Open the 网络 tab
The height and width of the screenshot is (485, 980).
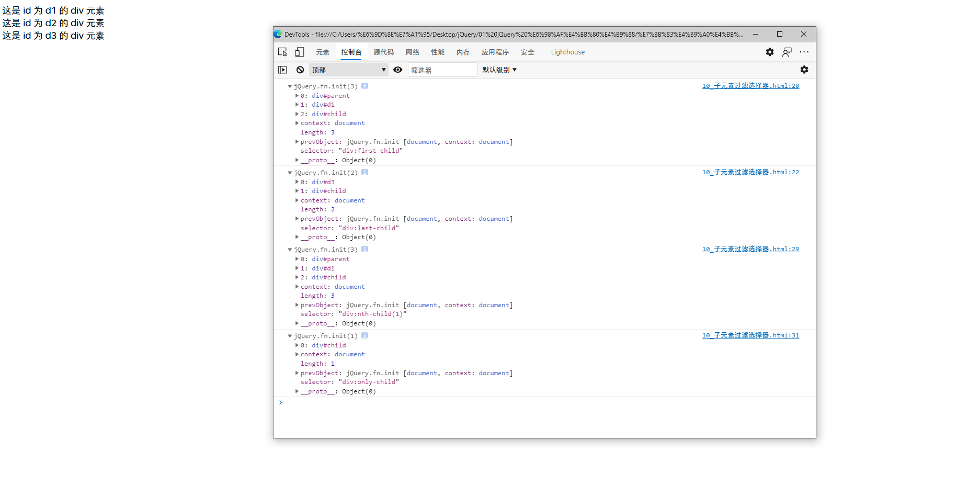coord(413,52)
